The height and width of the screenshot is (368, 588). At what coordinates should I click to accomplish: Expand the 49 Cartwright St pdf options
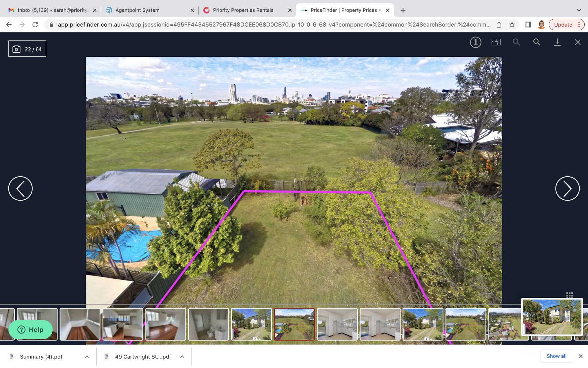click(x=182, y=356)
